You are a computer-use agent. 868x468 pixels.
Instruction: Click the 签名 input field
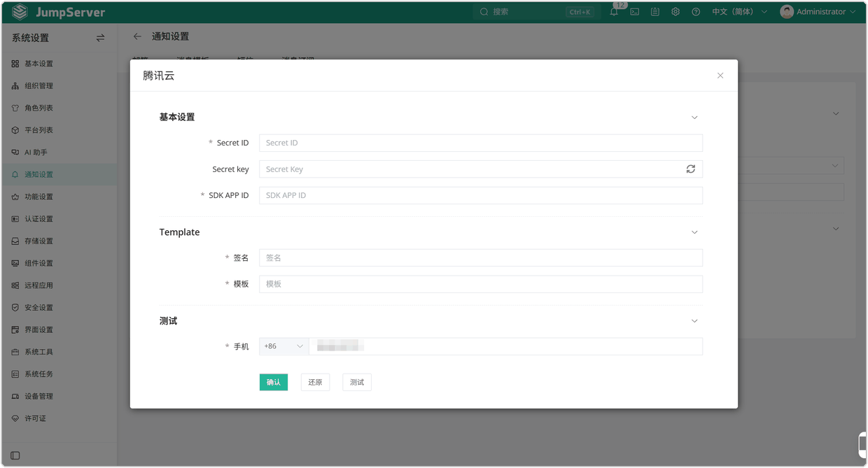[481, 258]
